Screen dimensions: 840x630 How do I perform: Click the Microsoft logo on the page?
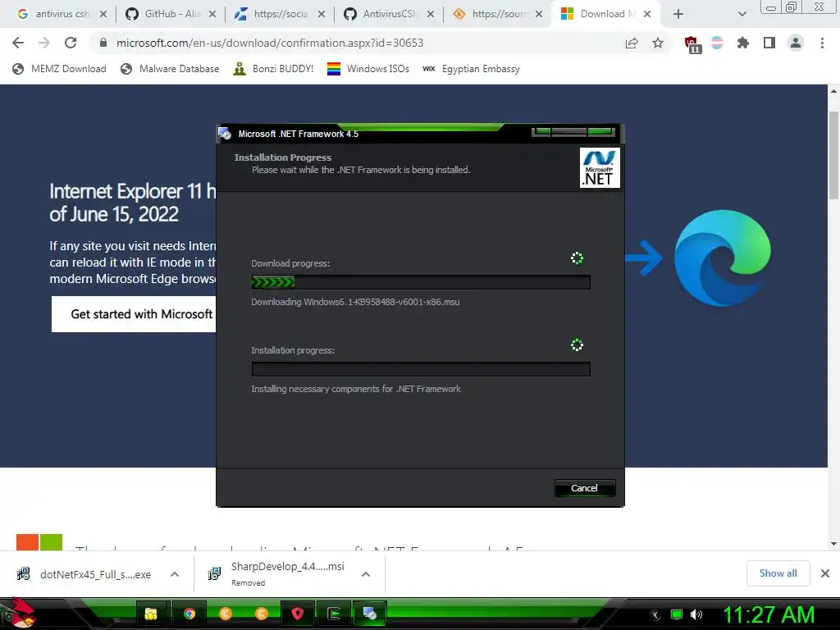[x=39, y=542]
